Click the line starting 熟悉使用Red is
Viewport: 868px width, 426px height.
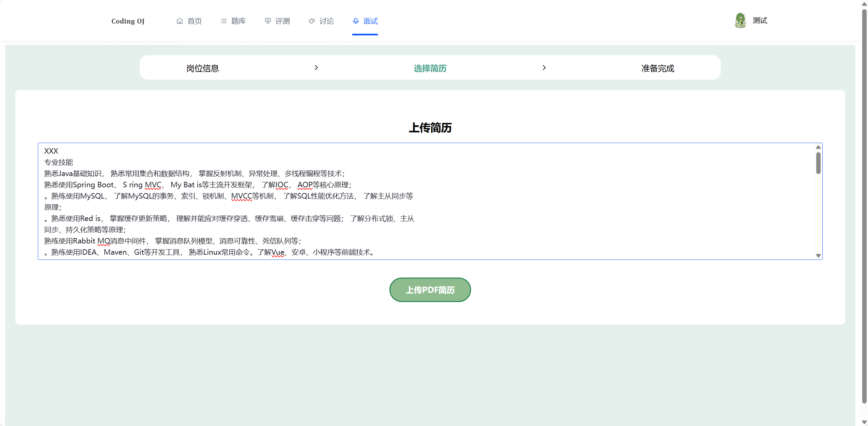[229, 219]
